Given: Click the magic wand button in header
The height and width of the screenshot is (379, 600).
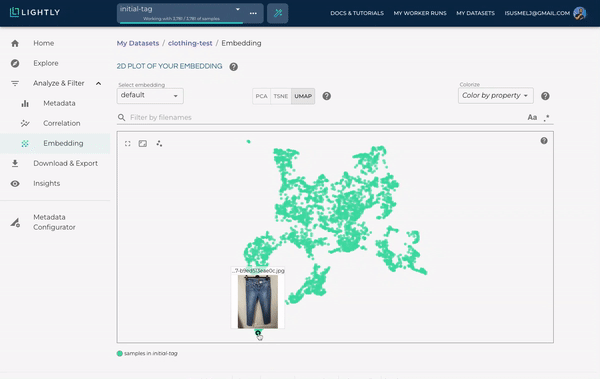Looking at the screenshot, I should [x=278, y=13].
